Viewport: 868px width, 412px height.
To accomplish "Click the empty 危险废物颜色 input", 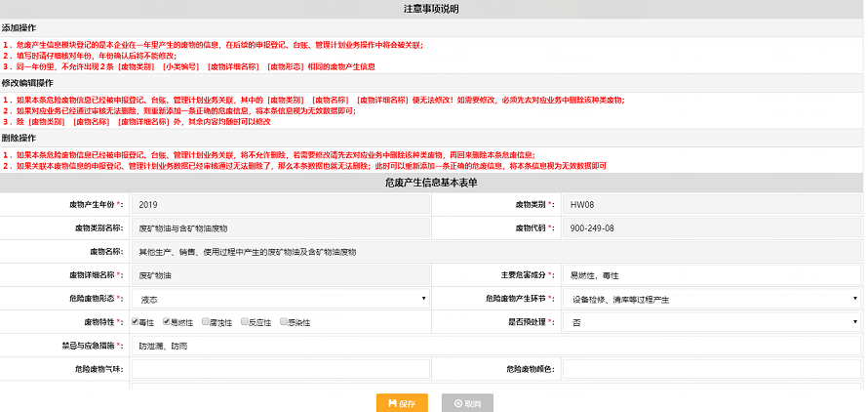I will point(711,369).
